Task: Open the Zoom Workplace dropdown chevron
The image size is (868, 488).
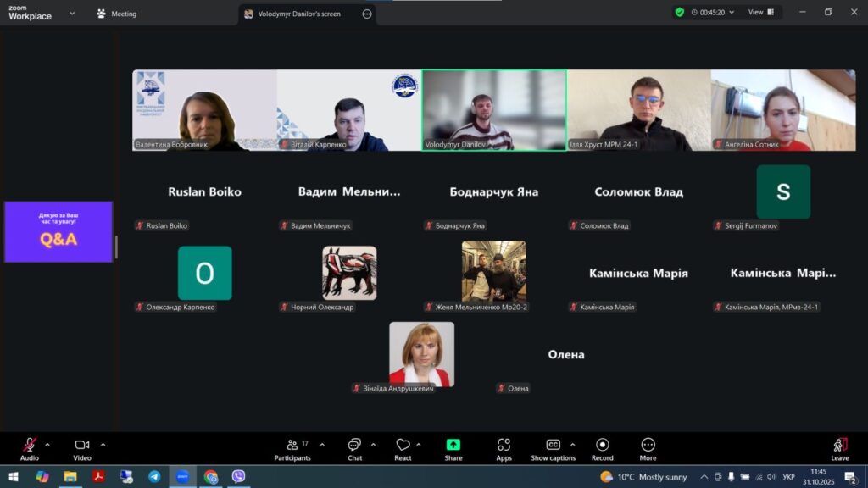Action: (x=71, y=14)
